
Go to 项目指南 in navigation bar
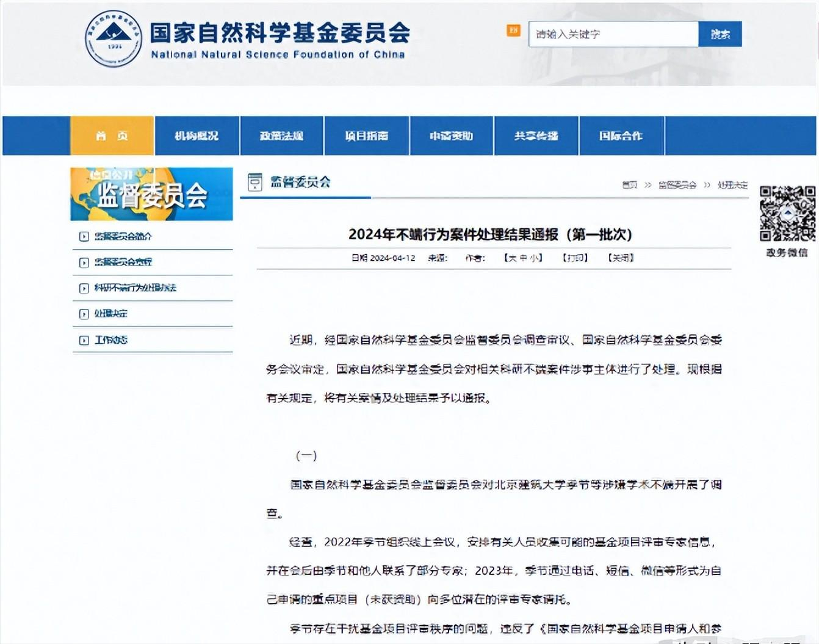(366, 136)
